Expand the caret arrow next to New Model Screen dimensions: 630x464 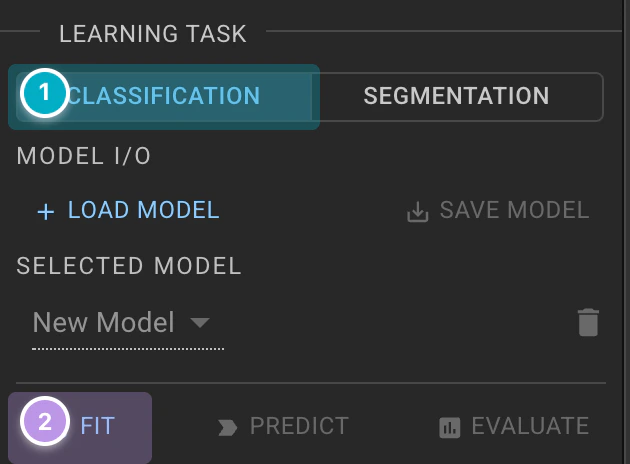200,322
